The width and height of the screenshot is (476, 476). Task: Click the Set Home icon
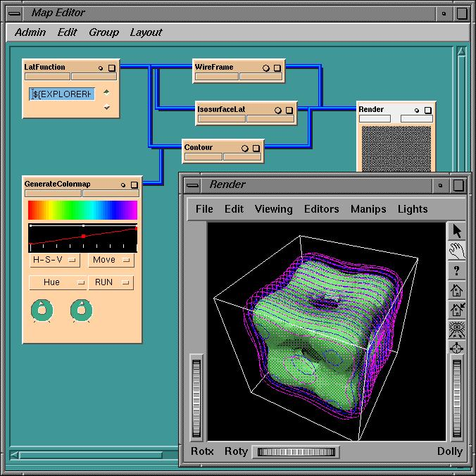point(456,309)
